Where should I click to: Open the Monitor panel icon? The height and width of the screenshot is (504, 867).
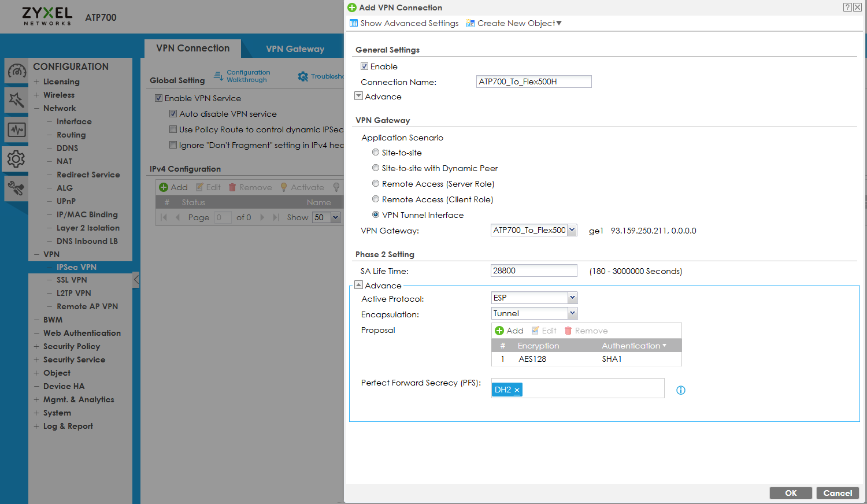tap(16, 130)
